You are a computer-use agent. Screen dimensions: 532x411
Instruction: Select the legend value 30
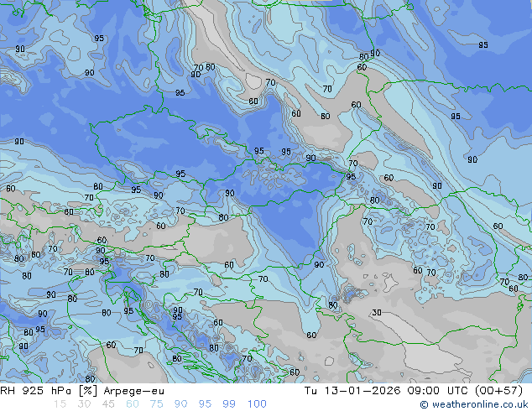point(84,404)
